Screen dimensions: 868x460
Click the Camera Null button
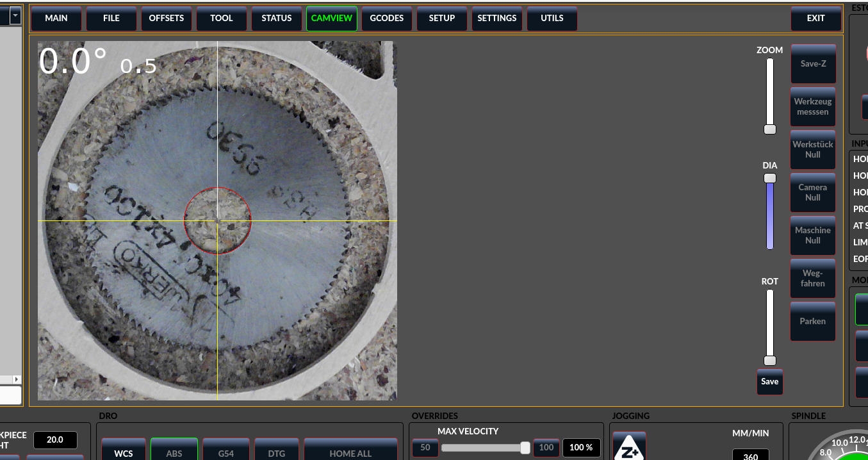coord(813,192)
